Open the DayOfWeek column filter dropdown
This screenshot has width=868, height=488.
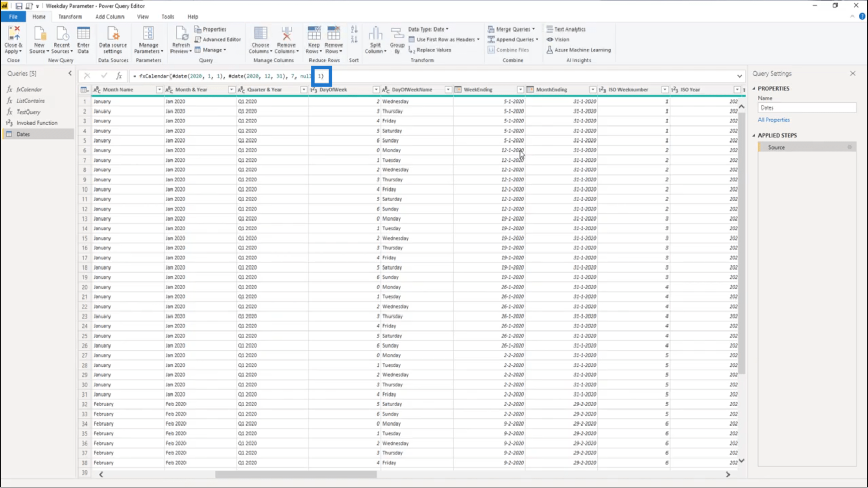pyautogui.click(x=376, y=90)
